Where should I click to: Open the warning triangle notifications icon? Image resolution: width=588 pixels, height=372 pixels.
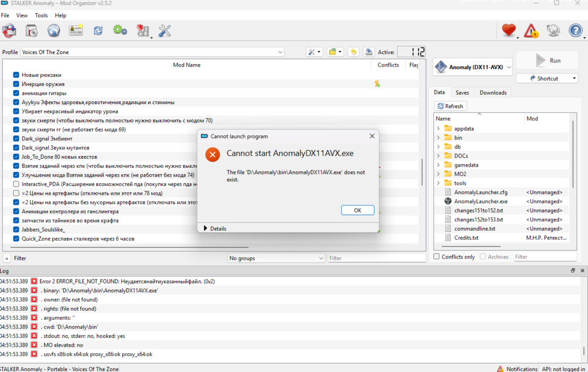[x=531, y=31]
